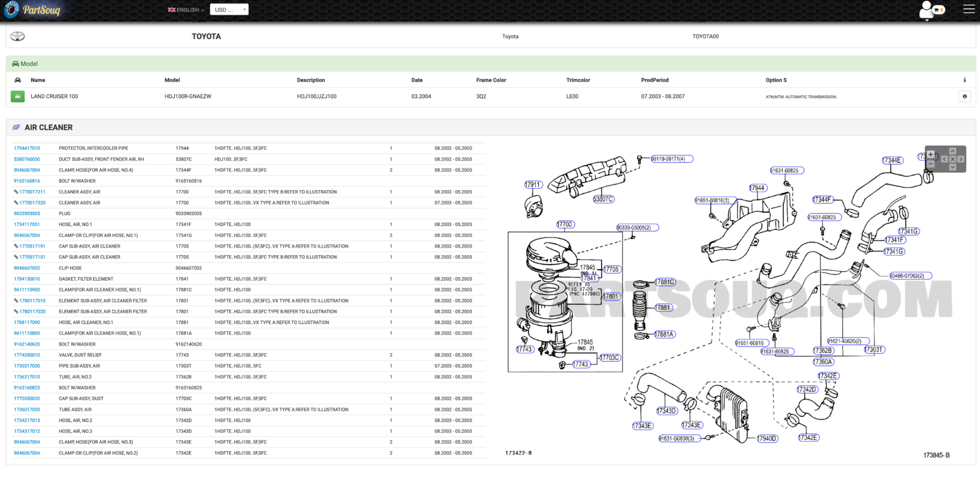
Task: Open the user account icon
Action: coord(925,10)
